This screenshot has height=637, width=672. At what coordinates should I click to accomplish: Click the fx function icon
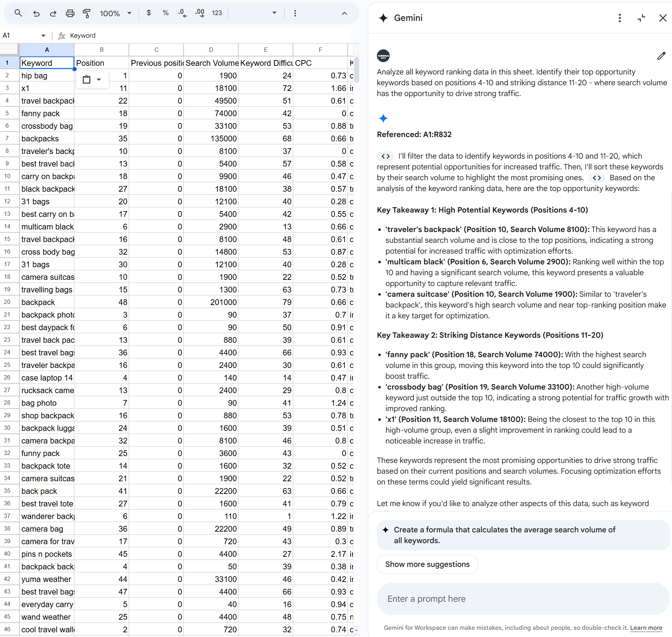tap(62, 36)
